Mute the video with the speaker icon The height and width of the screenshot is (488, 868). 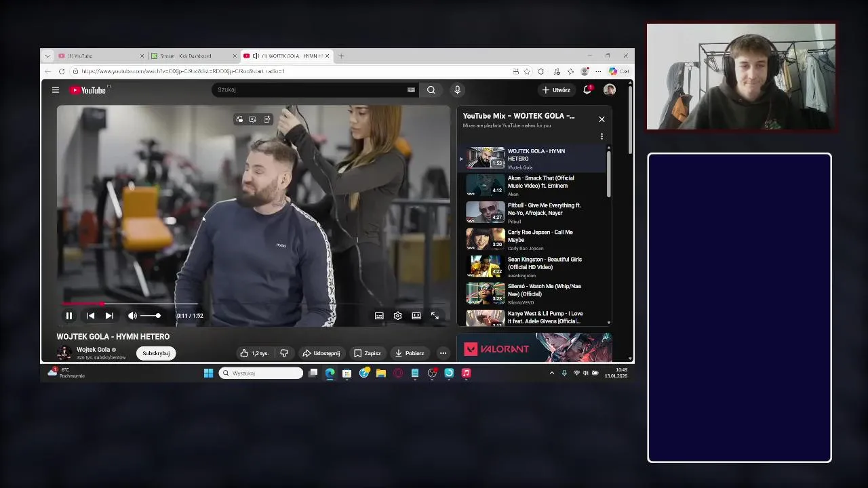tap(132, 315)
